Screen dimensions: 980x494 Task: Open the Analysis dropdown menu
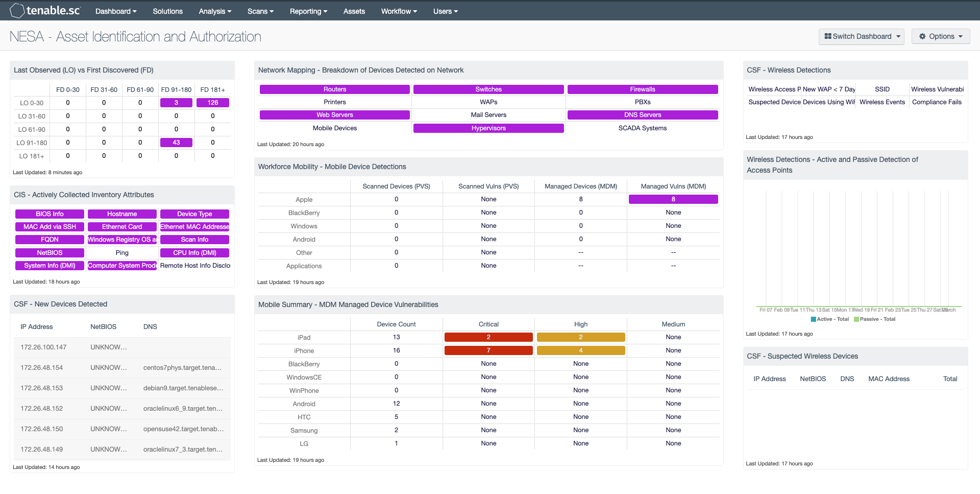click(215, 11)
